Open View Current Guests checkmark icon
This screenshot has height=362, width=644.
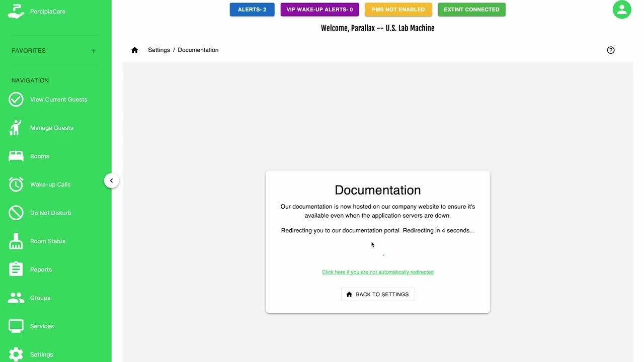click(x=16, y=100)
